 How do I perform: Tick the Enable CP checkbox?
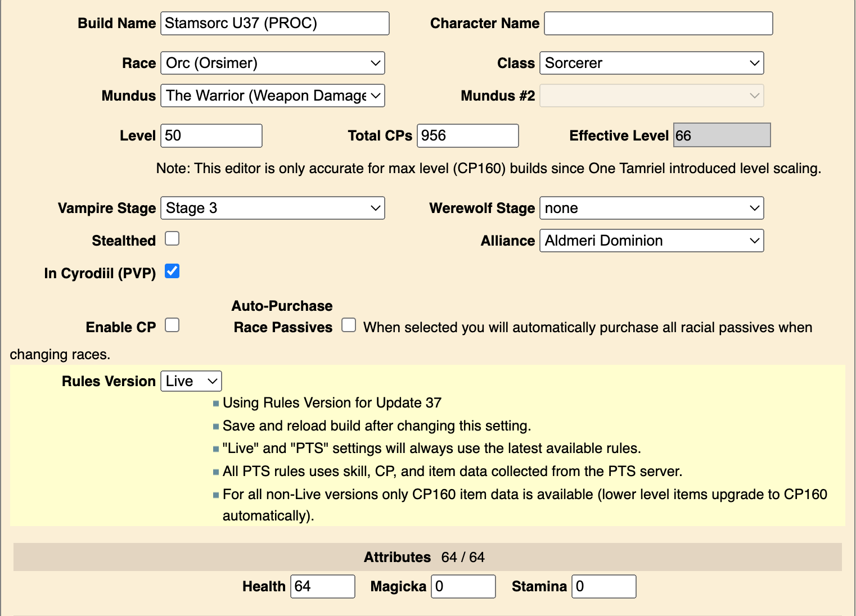point(172,325)
